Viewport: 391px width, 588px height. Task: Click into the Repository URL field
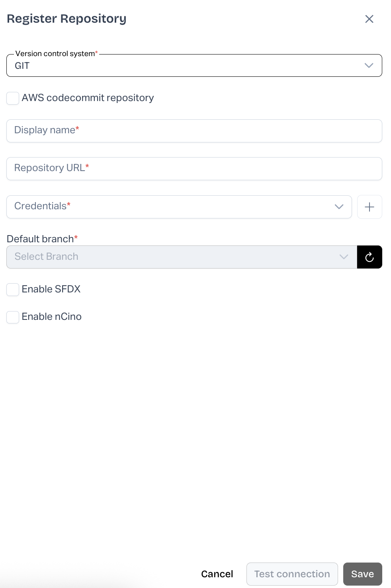194,169
